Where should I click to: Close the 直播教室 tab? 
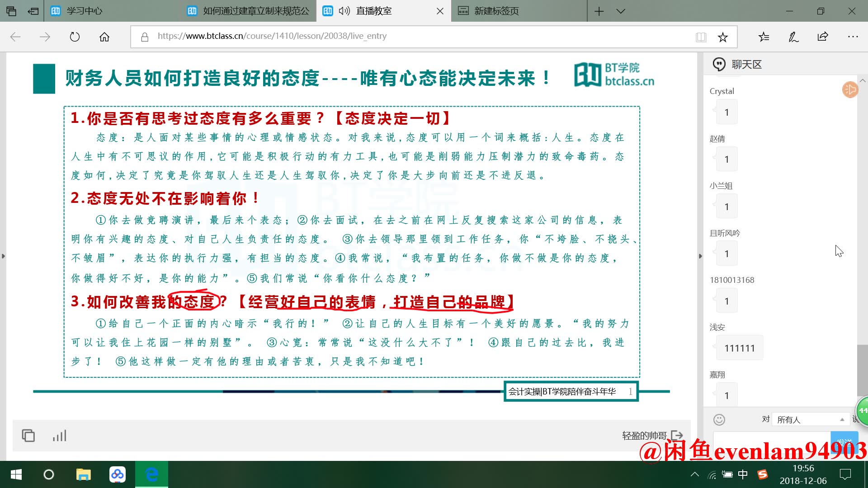pos(440,11)
